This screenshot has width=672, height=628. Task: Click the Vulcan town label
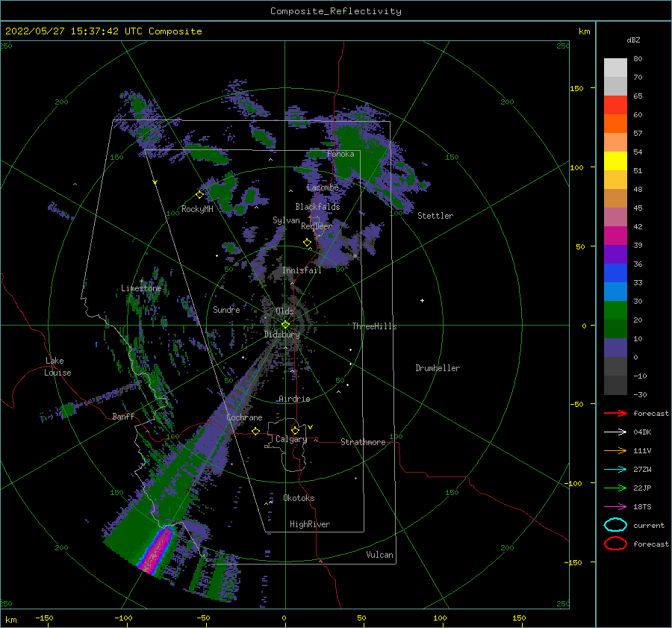click(379, 554)
